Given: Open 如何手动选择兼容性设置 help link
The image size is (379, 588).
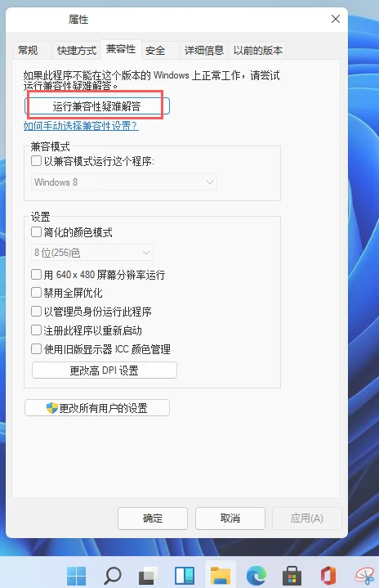Looking at the screenshot, I should pyautogui.click(x=81, y=126).
